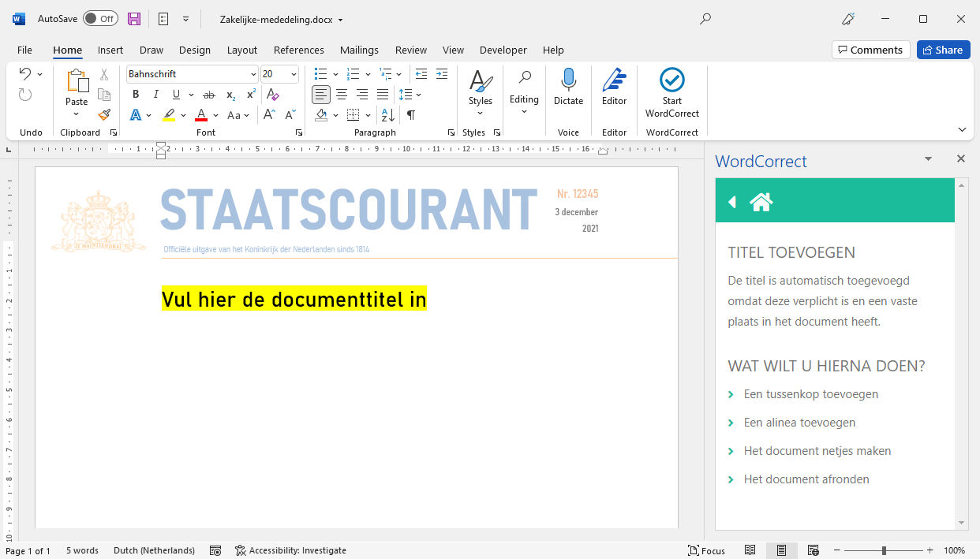Click 'Een alinea toevoegen' link
Screen dimensions: 980x559
pos(799,423)
